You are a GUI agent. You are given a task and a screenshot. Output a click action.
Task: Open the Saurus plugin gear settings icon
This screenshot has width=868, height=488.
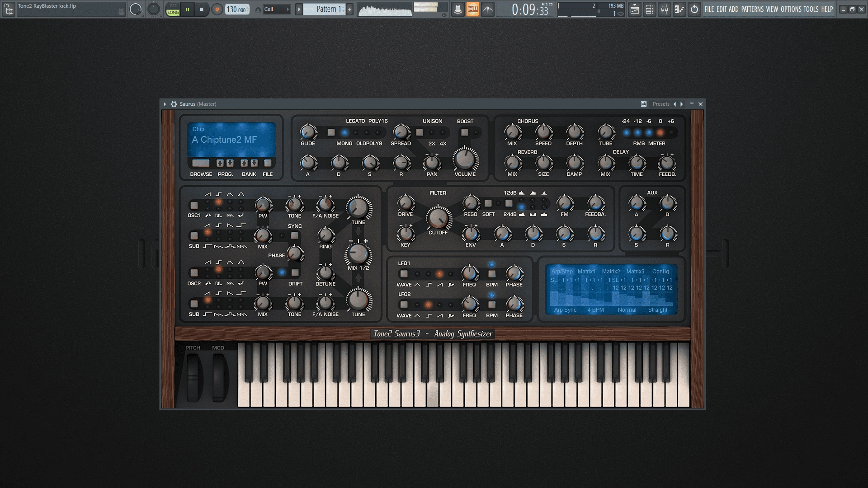174,104
